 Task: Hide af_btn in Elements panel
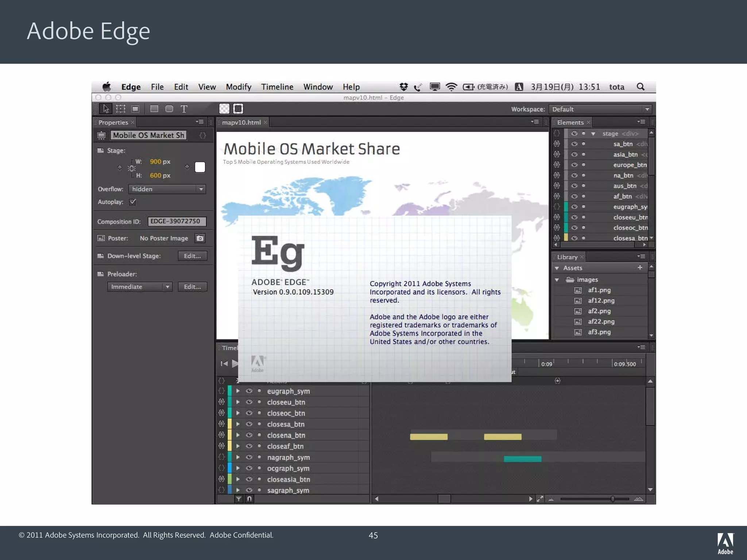coord(574,196)
